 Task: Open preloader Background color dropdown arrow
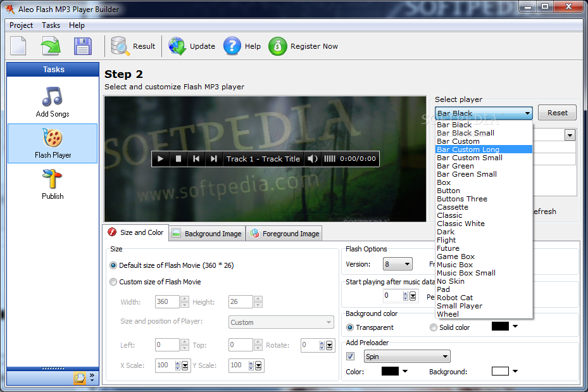click(x=515, y=371)
